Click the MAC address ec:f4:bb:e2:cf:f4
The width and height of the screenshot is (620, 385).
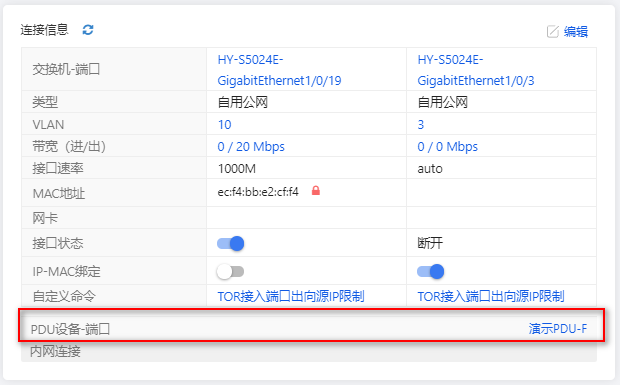pyautogui.click(x=258, y=192)
